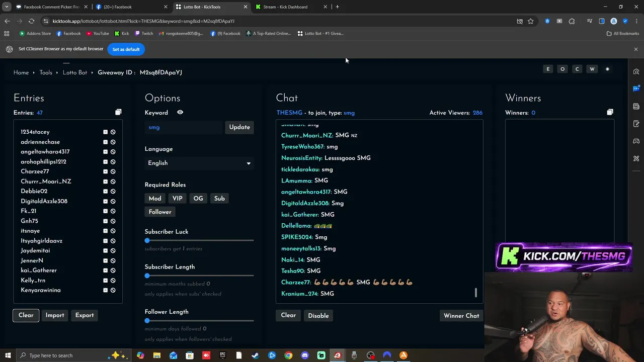Ban Gnh75 using the block icon

pyautogui.click(x=113, y=221)
